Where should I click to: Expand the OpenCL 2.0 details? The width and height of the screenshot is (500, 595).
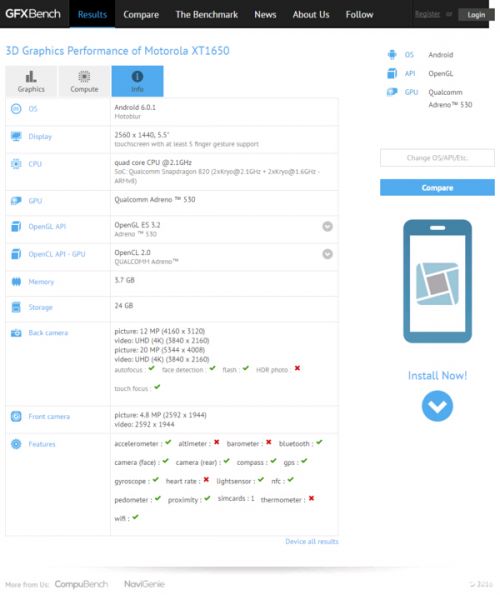pyautogui.click(x=327, y=254)
